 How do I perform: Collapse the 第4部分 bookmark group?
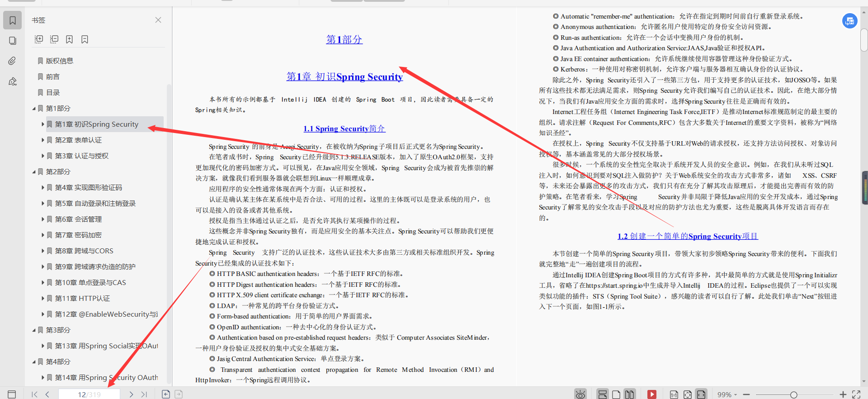[x=34, y=362]
